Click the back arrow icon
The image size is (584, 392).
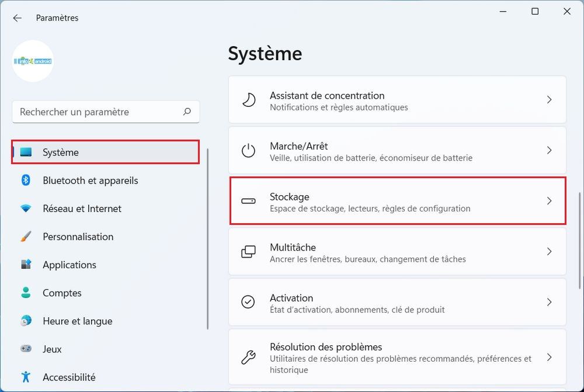(17, 18)
